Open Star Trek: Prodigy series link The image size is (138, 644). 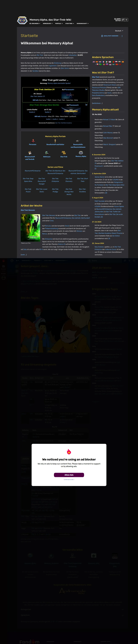[x=55, y=190]
